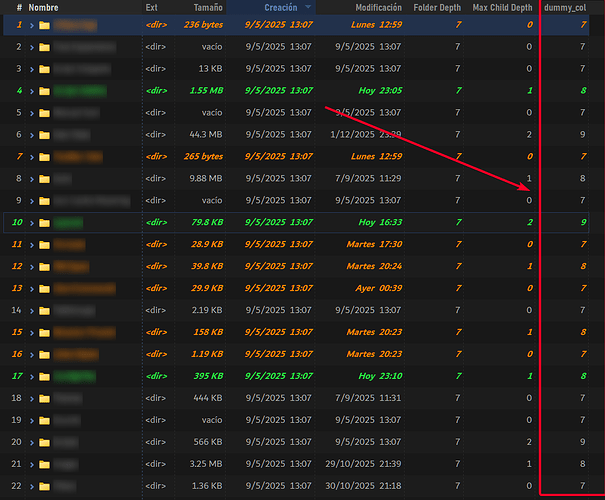Sort by the Tamaño column header

pos(206,7)
